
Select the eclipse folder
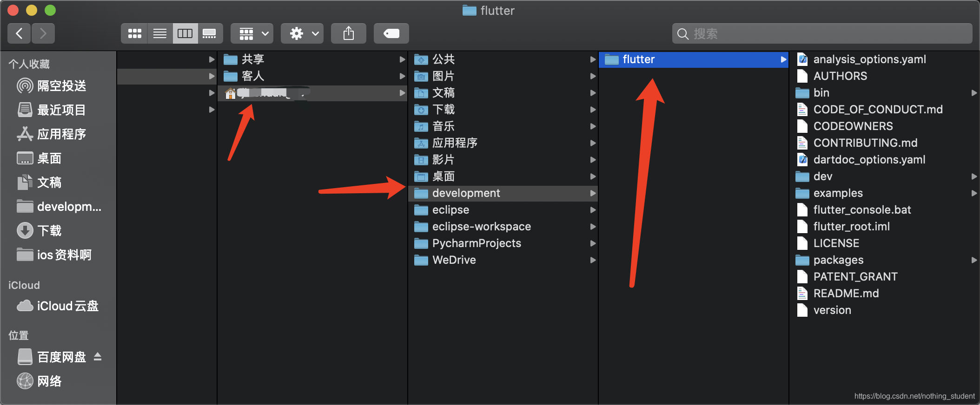(503, 210)
